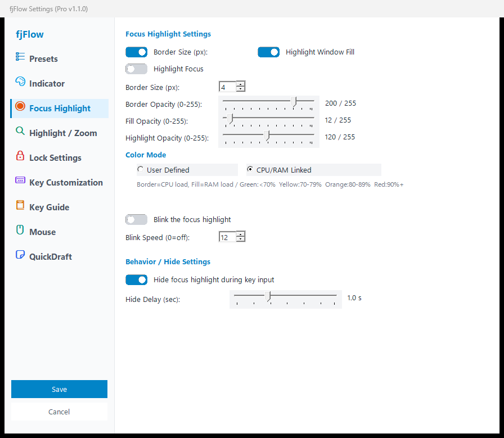Click the Highlight Opacity slider handle

[x=267, y=136]
